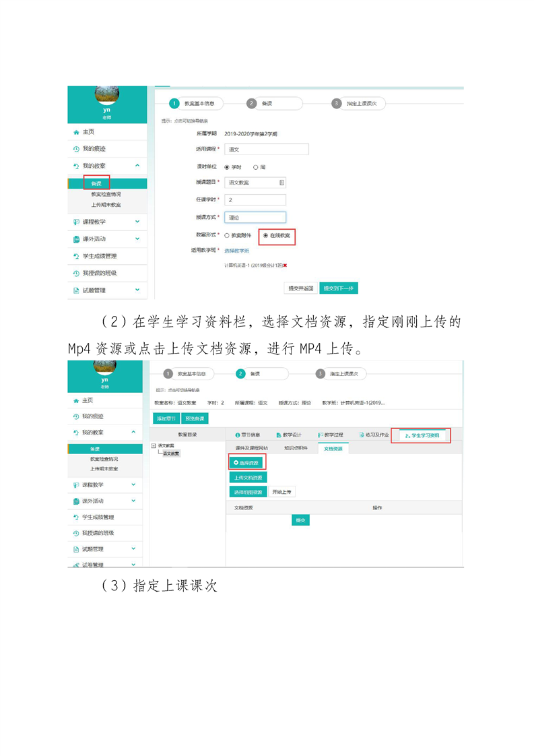Click the 任课学时 input field

pyautogui.click(x=255, y=200)
